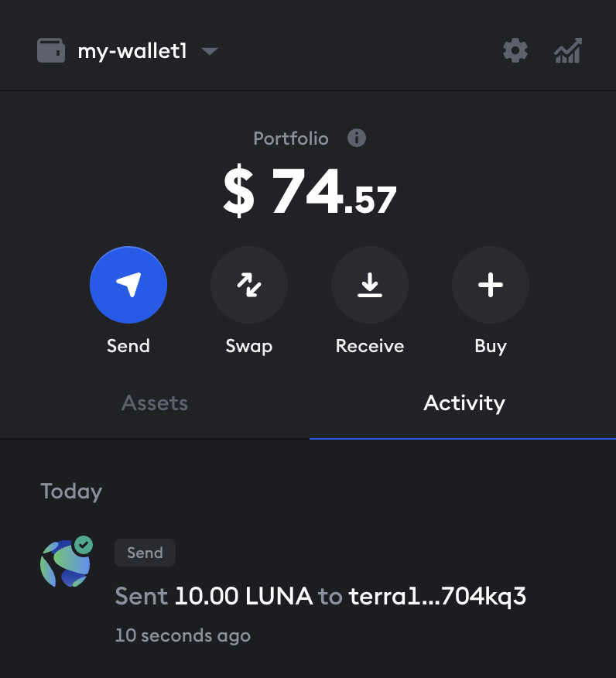The height and width of the screenshot is (678, 616).
Task: Click the Receive download icon
Action: (370, 285)
